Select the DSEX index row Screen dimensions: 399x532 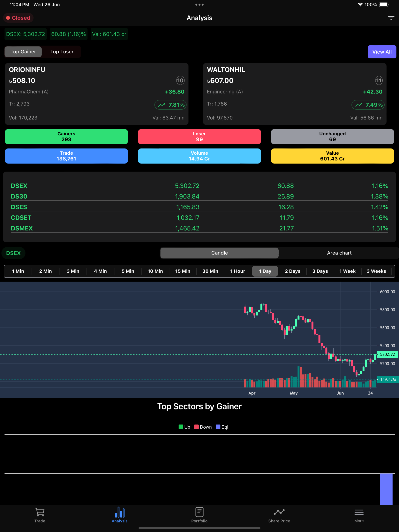(199, 186)
